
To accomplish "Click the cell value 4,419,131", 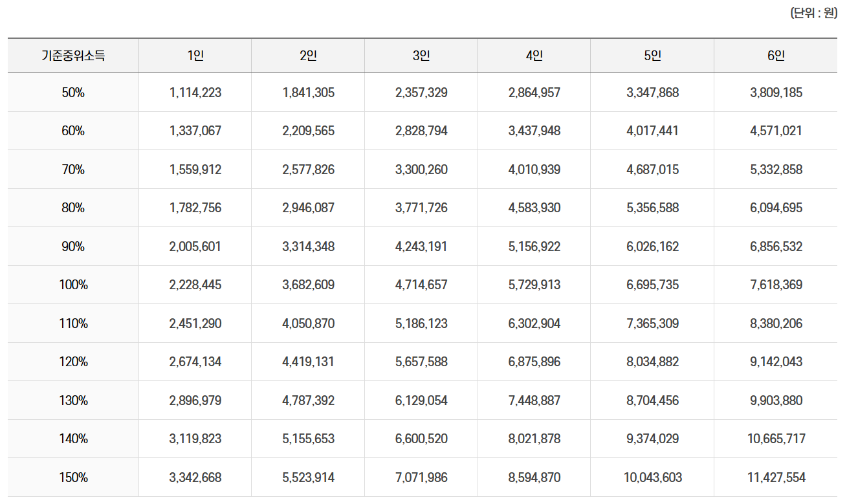I will point(308,362).
